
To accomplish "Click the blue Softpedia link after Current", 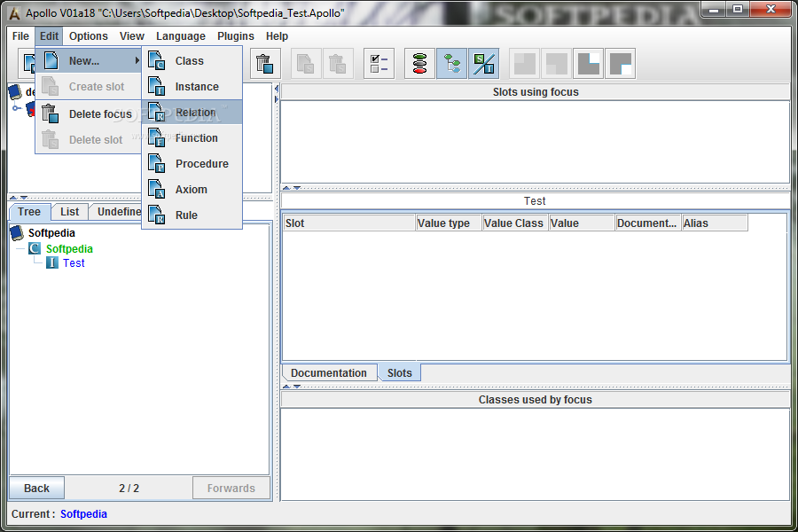I will coord(83,514).
